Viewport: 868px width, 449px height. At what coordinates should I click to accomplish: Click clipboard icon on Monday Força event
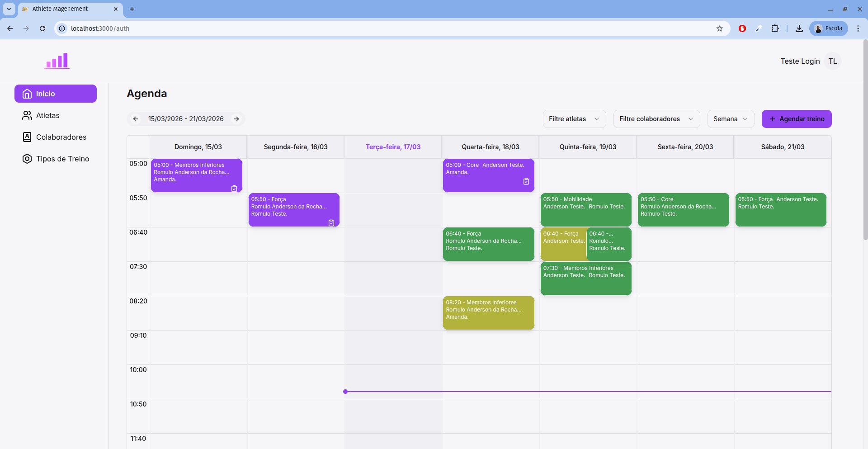coord(331,223)
